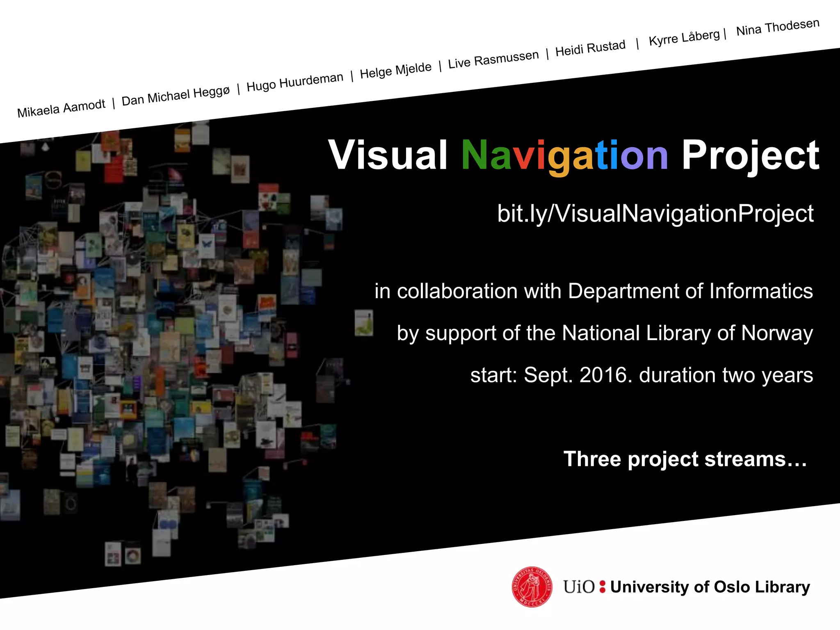The height and width of the screenshot is (630, 840).
Task: Click the Kyrre Låberg author name
Action: (684, 38)
